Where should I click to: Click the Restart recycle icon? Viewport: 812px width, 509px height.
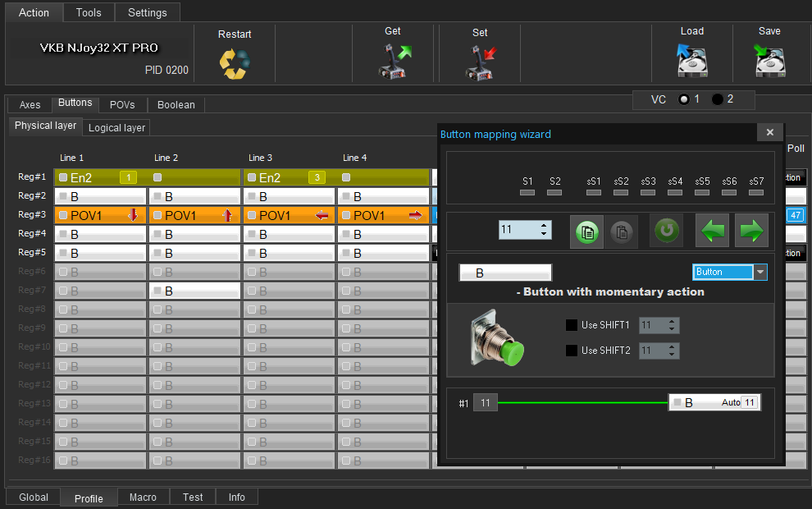pos(234,63)
